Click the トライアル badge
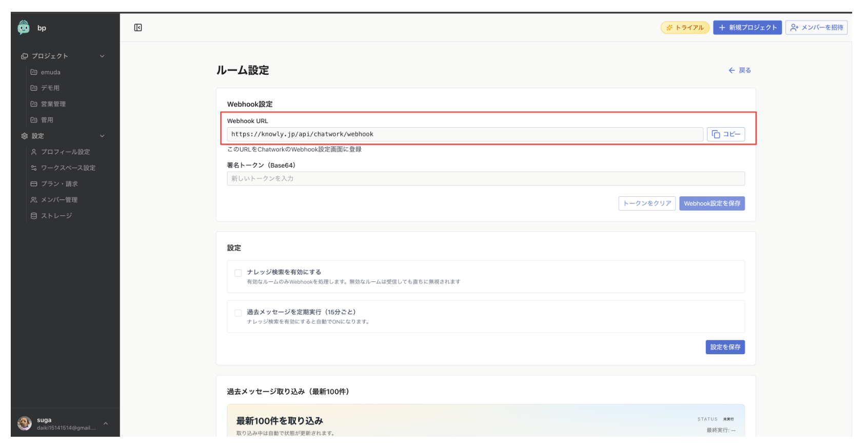 click(685, 28)
